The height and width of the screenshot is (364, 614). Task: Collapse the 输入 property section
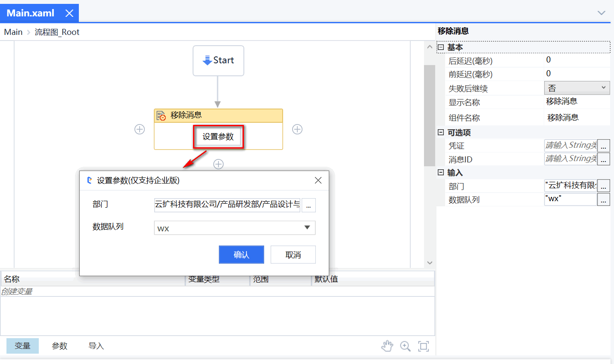[x=441, y=172]
